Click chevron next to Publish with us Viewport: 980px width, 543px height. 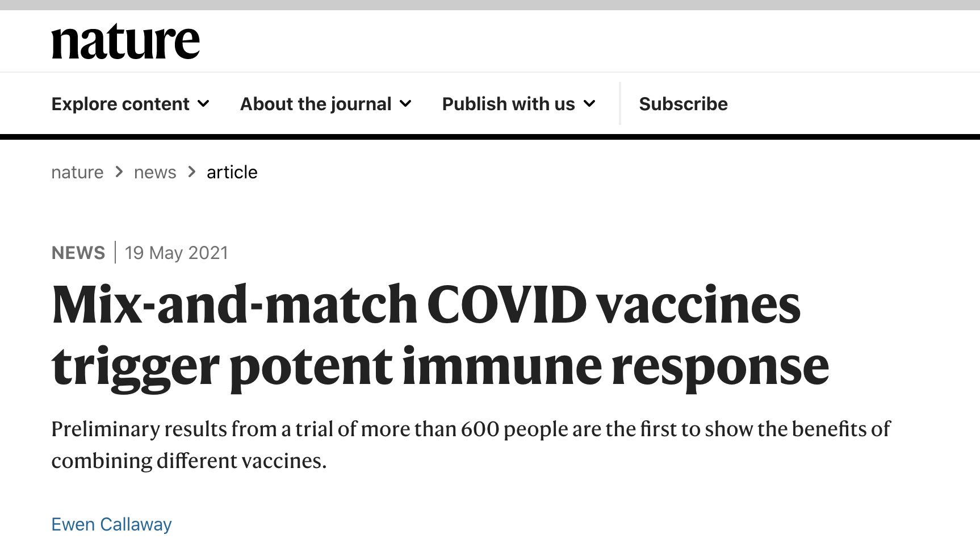[589, 104]
